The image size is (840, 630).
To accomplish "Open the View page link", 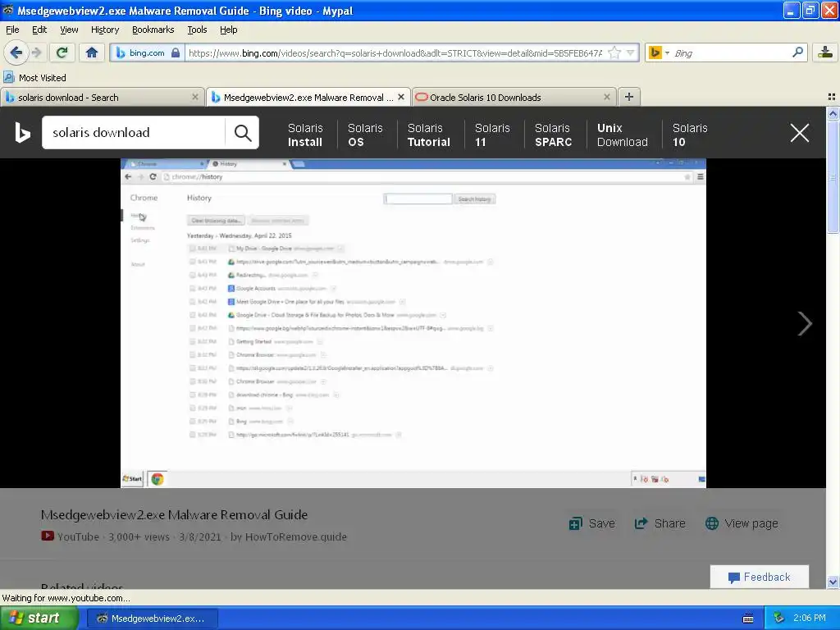I will click(742, 523).
